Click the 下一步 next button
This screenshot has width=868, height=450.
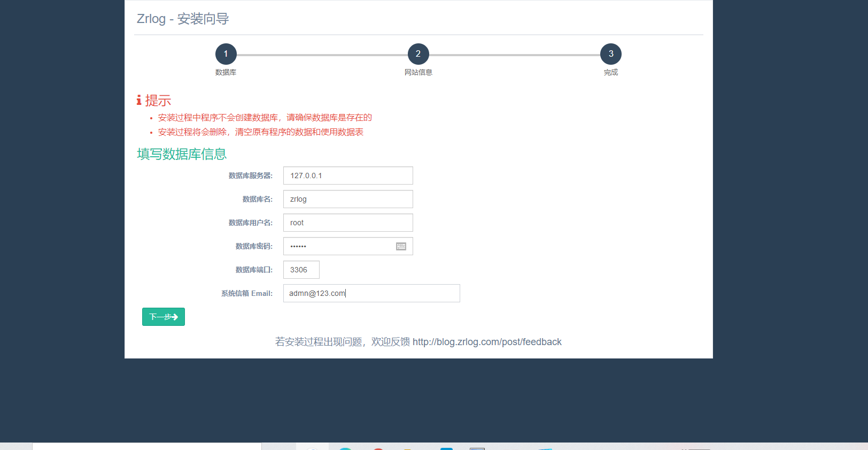tap(164, 317)
